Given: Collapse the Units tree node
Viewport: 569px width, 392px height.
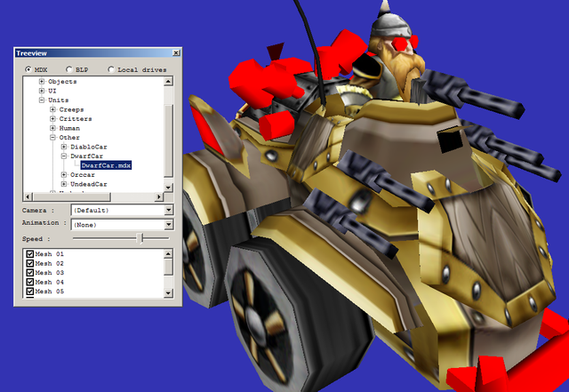Looking at the screenshot, I should [x=42, y=100].
